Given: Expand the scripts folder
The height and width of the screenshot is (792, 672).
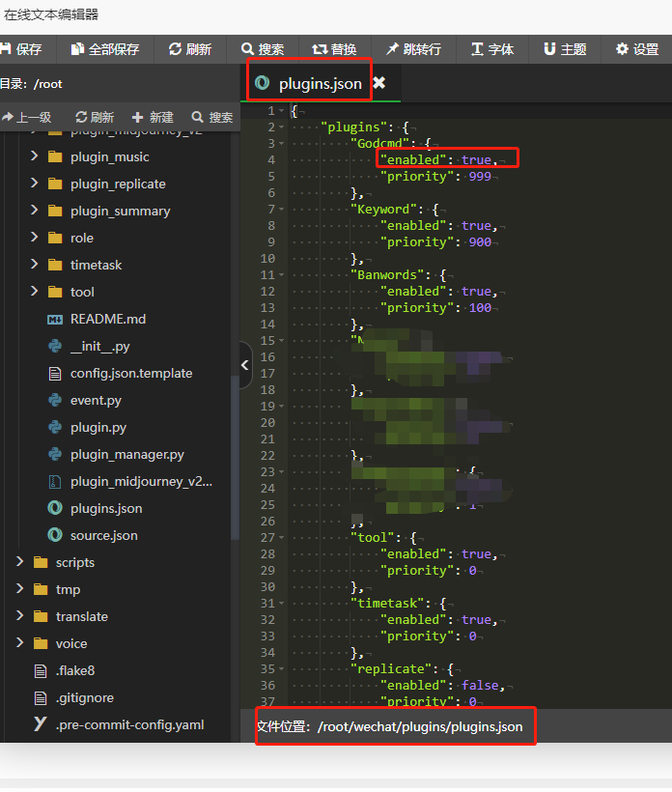Looking at the screenshot, I should (20, 562).
